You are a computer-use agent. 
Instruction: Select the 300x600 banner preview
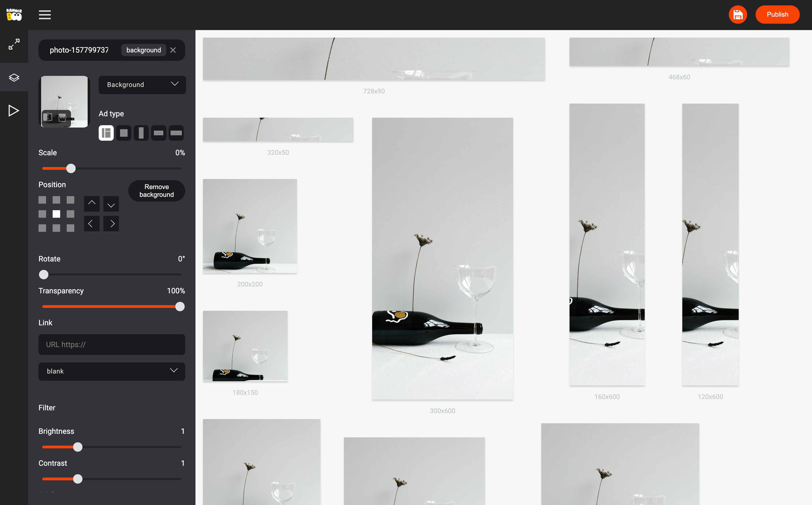tap(442, 259)
